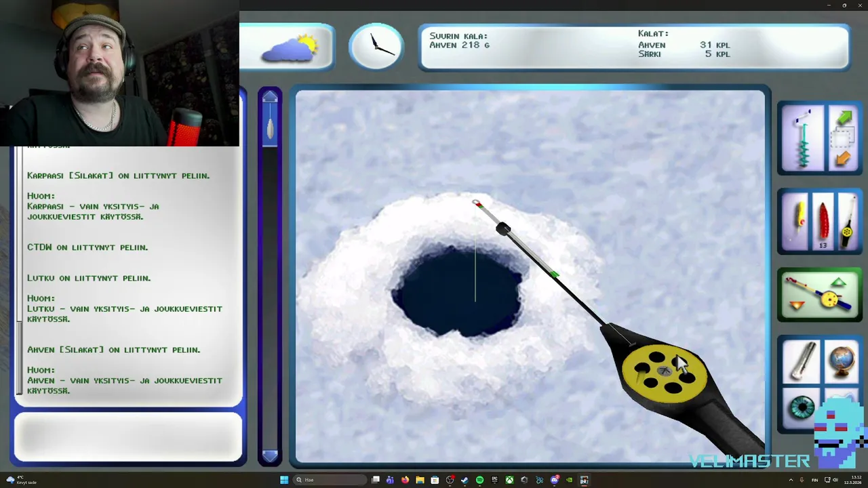Click the depth gauge track

pos(270,277)
